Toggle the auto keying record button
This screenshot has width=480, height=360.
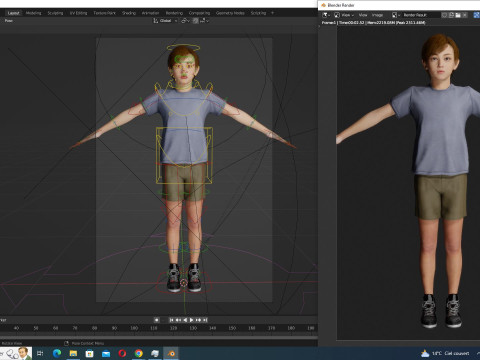(156, 320)
